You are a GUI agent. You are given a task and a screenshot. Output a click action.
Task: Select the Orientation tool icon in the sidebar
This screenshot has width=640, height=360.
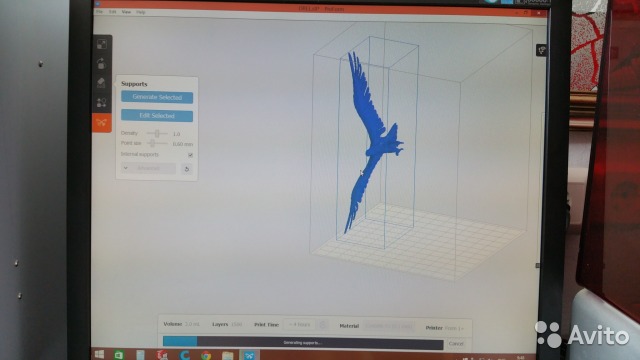[102, 63]
